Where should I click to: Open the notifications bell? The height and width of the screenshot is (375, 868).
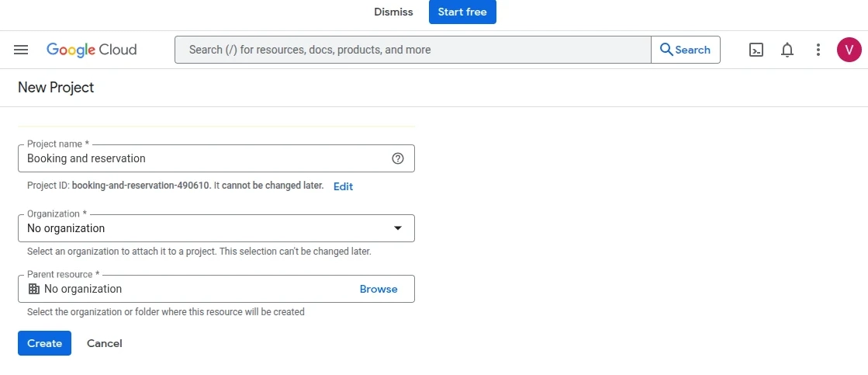tap(787, 50)
